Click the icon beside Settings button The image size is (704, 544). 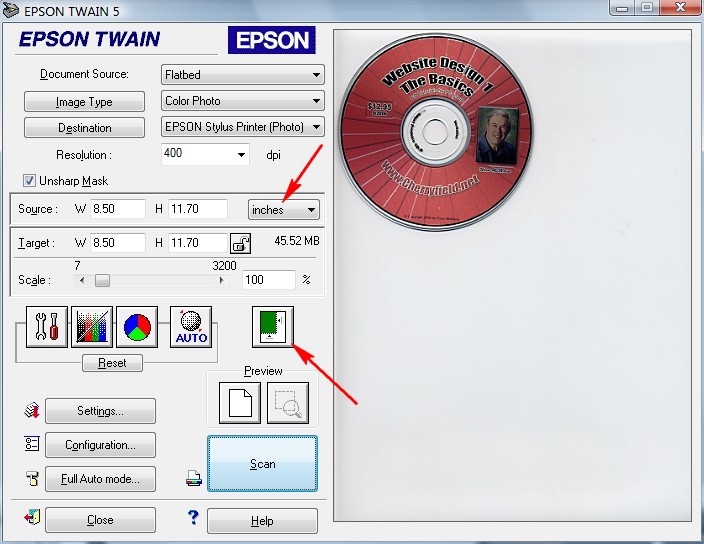(32, 410)
